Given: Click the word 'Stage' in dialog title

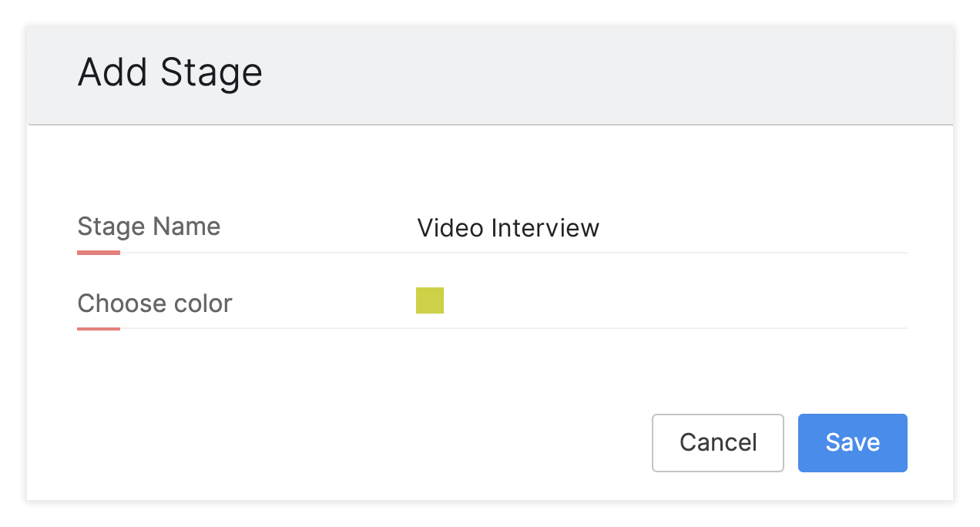Looking at the screenshot, I should pos(211,72).
